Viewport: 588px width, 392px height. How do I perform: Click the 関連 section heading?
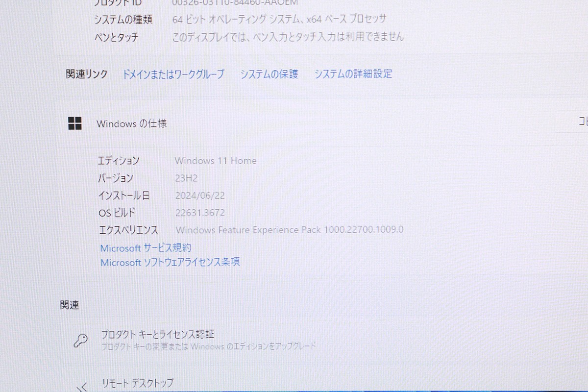click(x=70, y=305)
